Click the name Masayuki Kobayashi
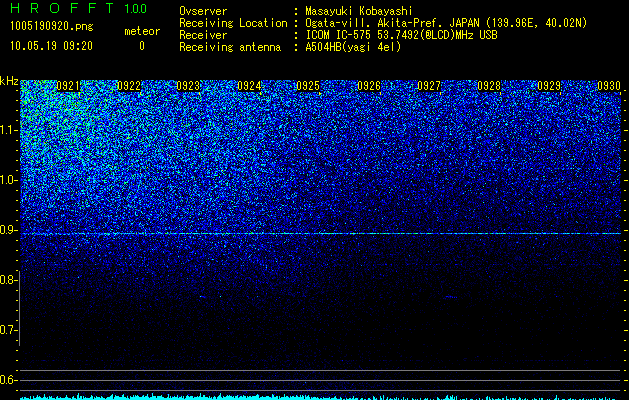The height and width of the screenshot is (400, 629). [359, 11]
